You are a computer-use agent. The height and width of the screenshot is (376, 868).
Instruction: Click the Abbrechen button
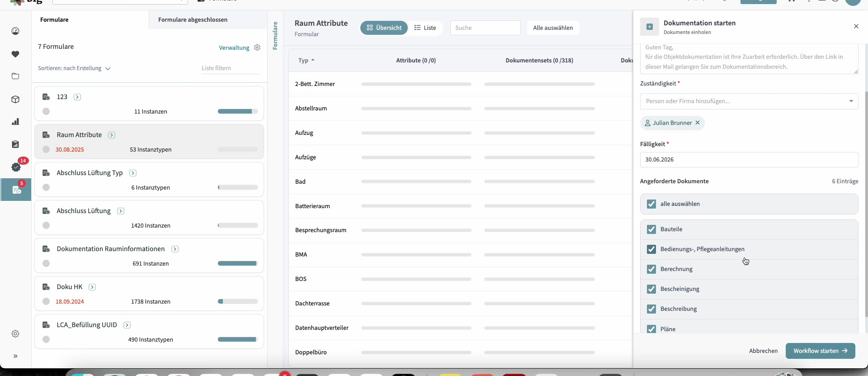[x=763, y=351]
